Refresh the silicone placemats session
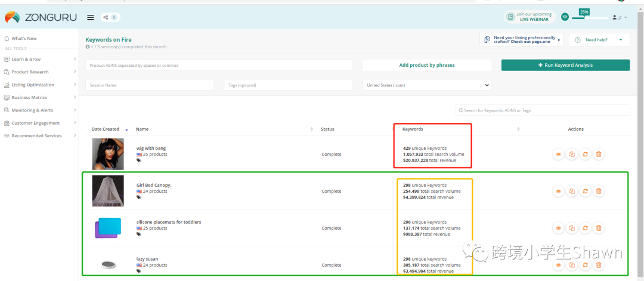Viewport: 644px width, 281px height. click(x=586, y=228)
